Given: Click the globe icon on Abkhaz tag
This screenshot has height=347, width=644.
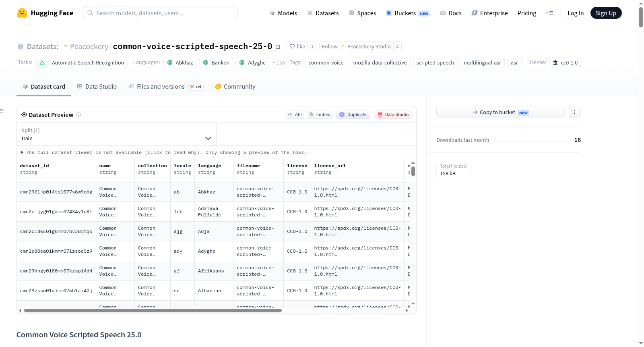Looking at the screenshot, I should tap(170, 62).
